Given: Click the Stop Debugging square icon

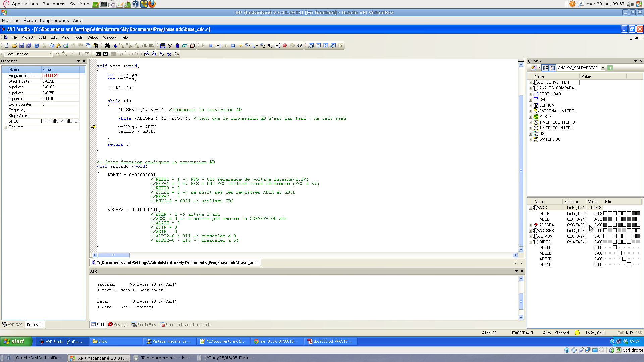Looking at the screenshot, I should (211, 46).
